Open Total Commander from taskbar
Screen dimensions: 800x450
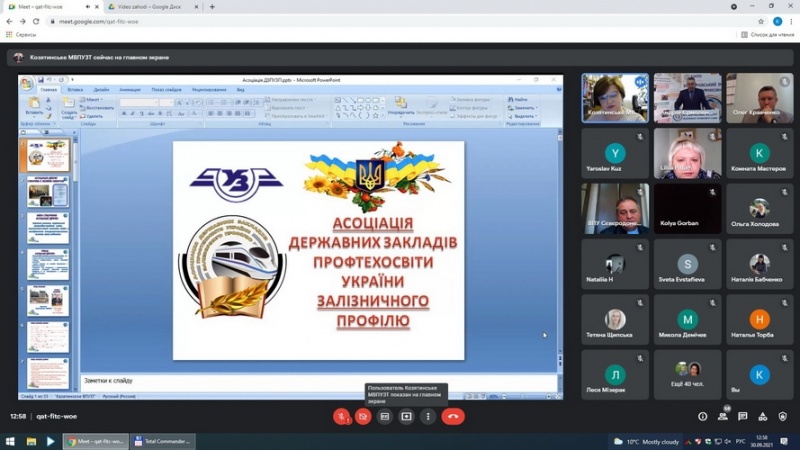(x=165, y=440)
